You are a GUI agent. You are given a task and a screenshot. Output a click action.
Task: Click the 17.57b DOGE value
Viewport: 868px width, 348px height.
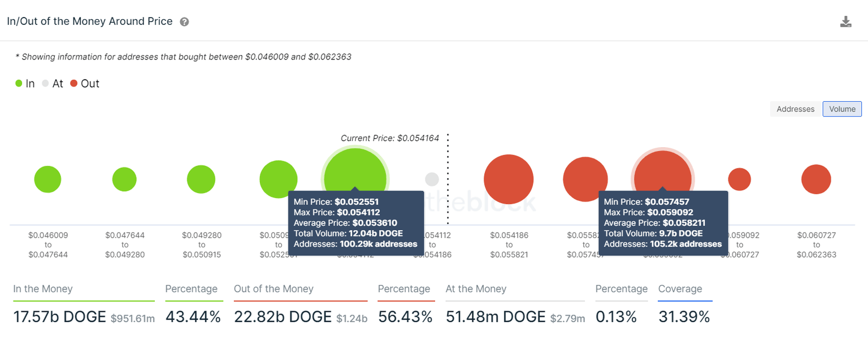pos(59,316)
